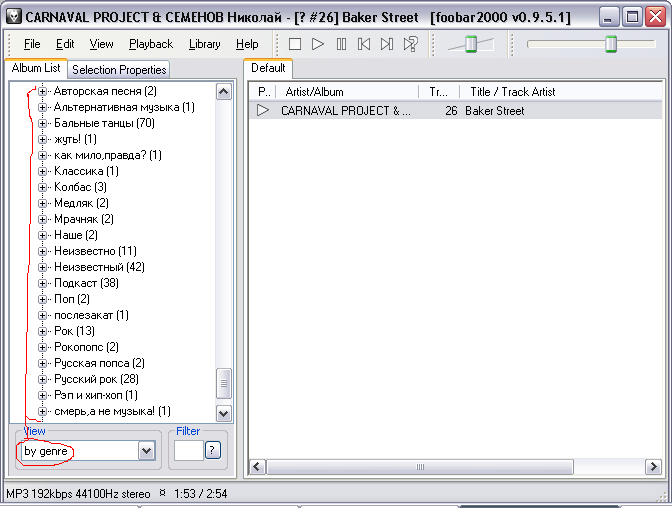Click the 1:53 / 2:54 time display
This screenshot has height=508, width=672.
click(x=201, y=494)
